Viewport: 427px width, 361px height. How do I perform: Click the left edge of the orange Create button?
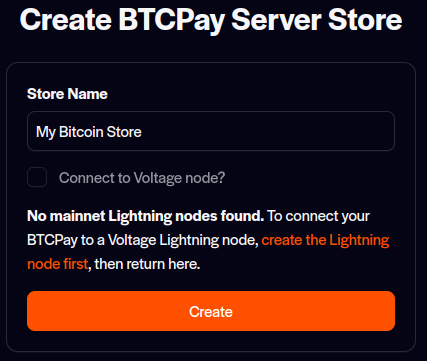tap(32, 311)
